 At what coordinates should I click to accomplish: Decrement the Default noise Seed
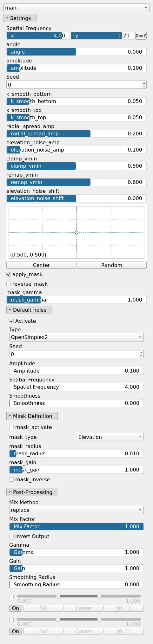click(x=141, y=356)
